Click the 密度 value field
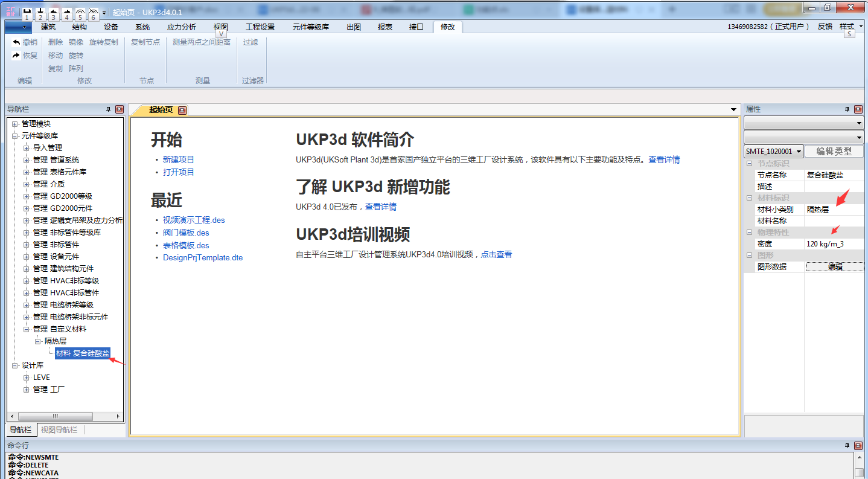Image resolution: width=868 pixels, height=479 pixels. [834, 244]
